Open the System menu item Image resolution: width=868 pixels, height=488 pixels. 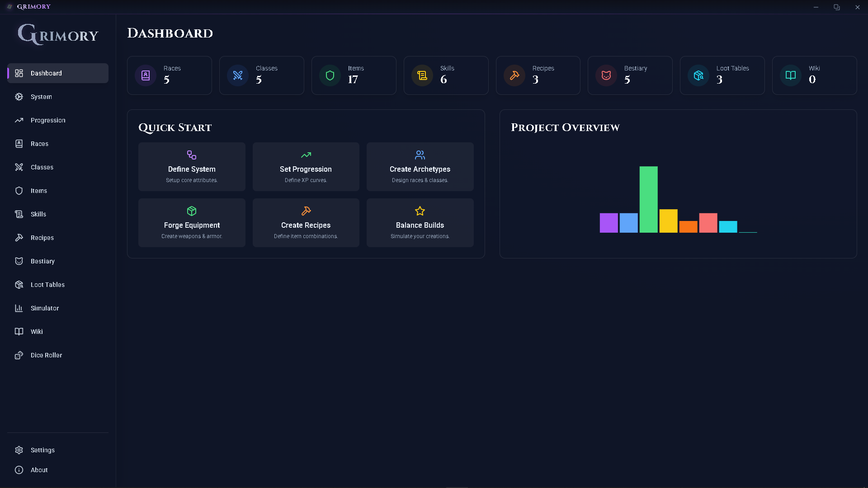point(41,97)
